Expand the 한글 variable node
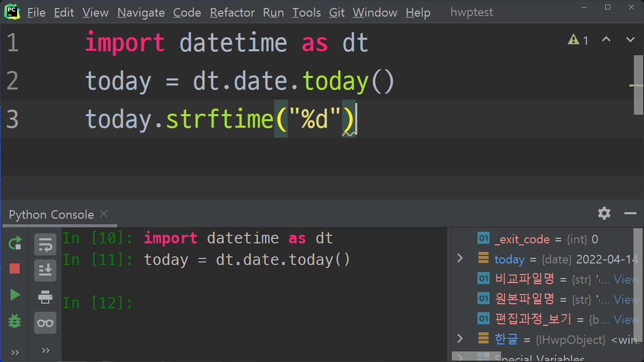Screen dimensions: 644x362 click(459, 338)
